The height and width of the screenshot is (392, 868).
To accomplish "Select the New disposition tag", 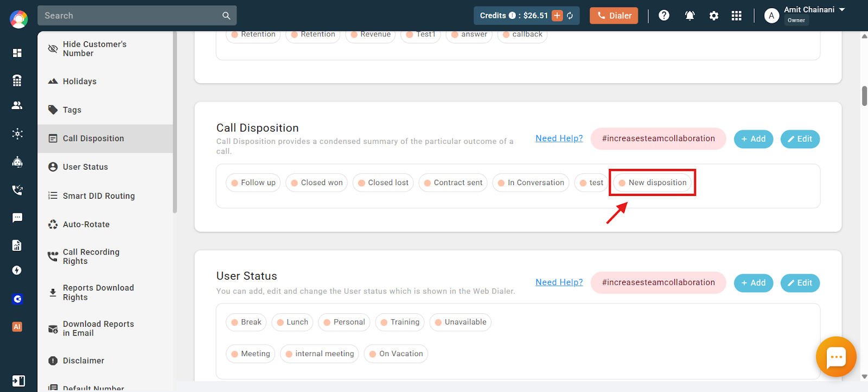I will coord(653,182).
